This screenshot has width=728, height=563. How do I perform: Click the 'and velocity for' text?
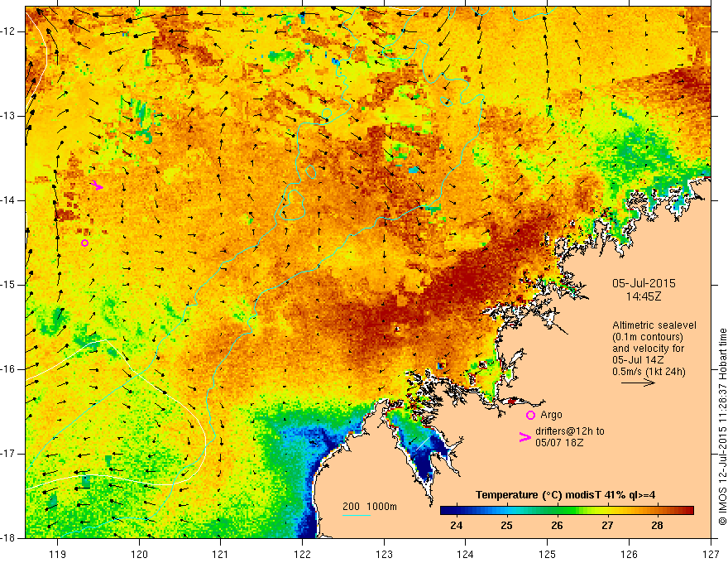[x=648, y=349]
